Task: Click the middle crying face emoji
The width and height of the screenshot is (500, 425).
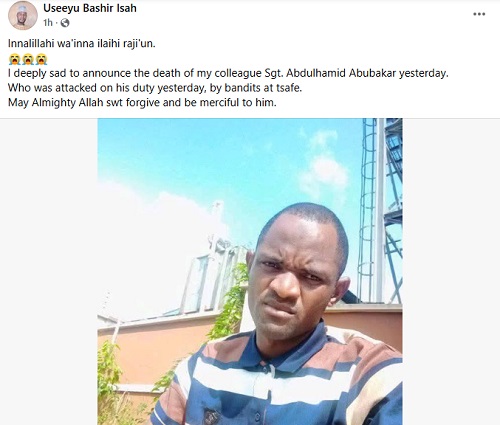Action: 28,59
